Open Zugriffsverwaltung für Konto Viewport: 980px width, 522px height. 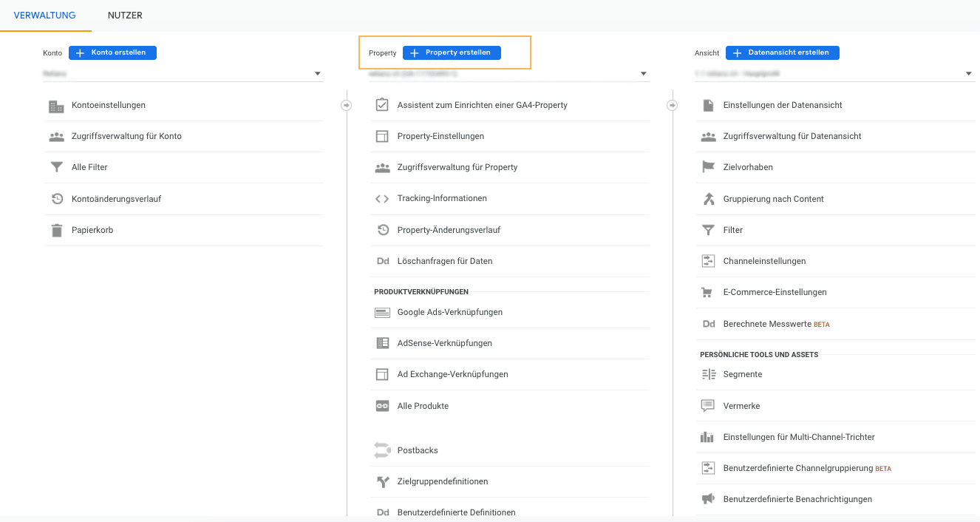coord(126,136)
